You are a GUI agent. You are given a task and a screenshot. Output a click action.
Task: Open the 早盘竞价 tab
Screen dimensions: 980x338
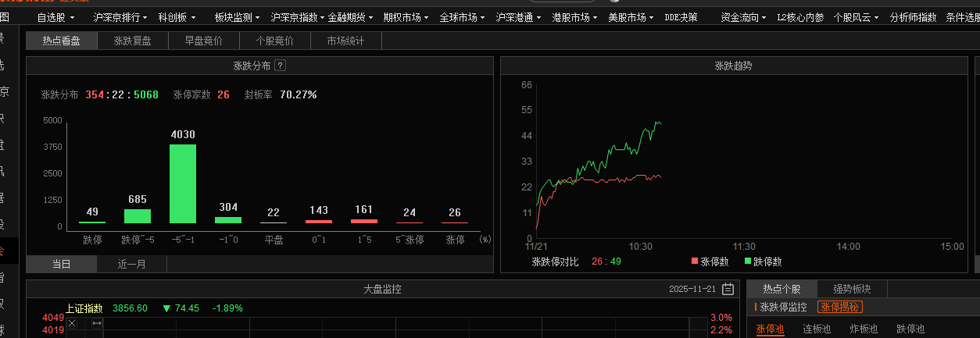click(x=204, y=41)
